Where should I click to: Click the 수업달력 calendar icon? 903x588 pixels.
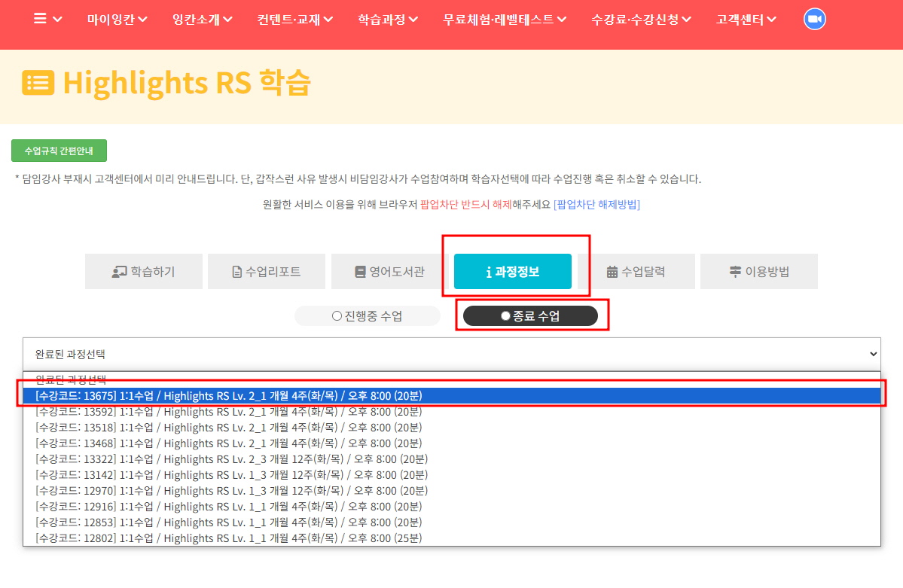point(612,272)
